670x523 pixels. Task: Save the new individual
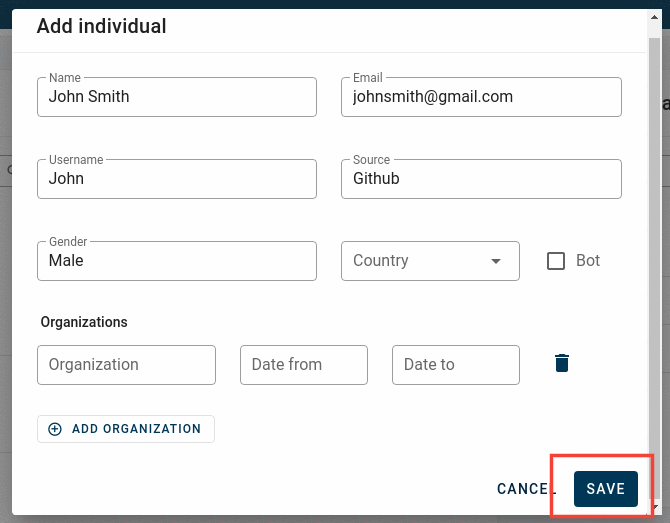[x=605, y=489]
